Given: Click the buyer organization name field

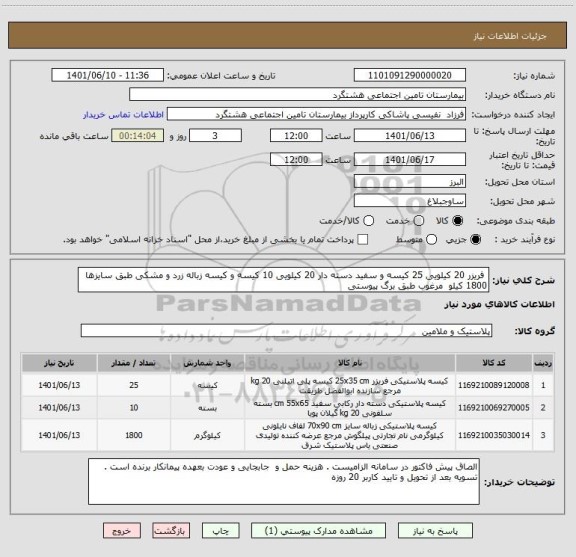Looking at the screenshot, I should click(298, 94).
